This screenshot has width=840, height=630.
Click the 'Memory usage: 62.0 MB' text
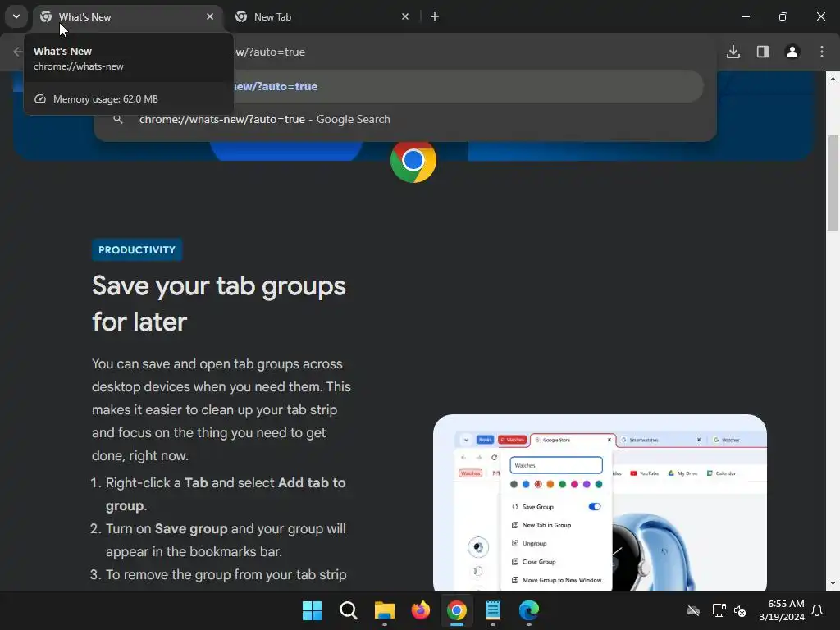coord(106,99)
